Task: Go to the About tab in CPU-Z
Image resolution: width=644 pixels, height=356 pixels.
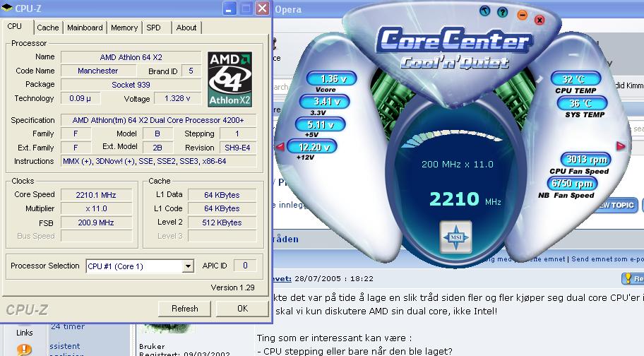Action: click(186, 28)
